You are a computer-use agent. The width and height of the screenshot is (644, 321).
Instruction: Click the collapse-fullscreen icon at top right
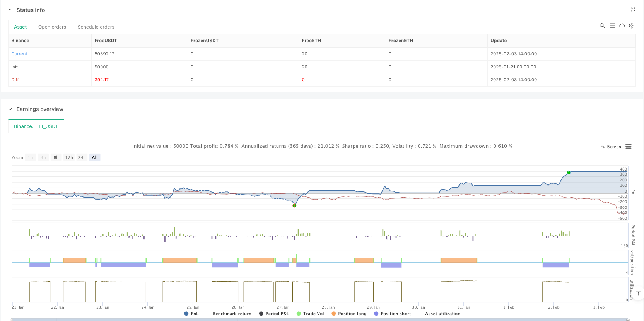pos(633,10)
